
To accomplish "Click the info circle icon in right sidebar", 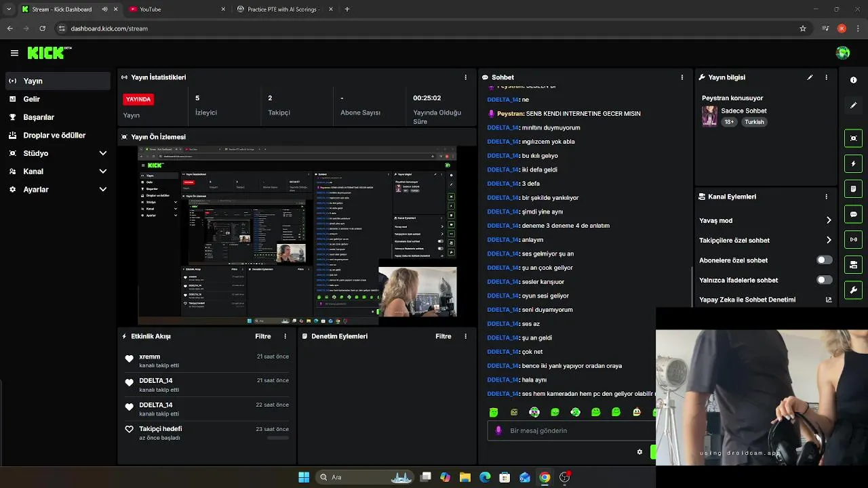I will 853,80.
